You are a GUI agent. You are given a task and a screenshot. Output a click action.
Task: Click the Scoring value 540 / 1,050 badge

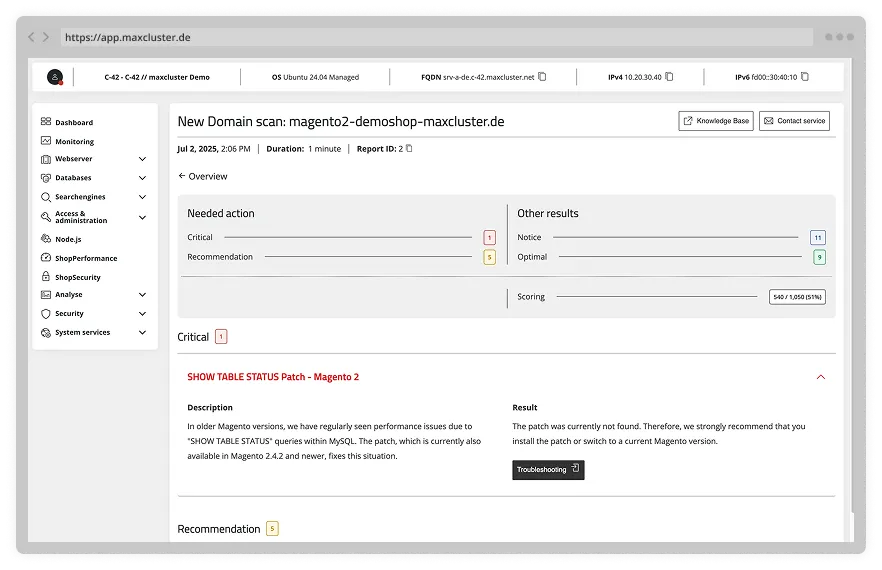[x=797, y=297]
